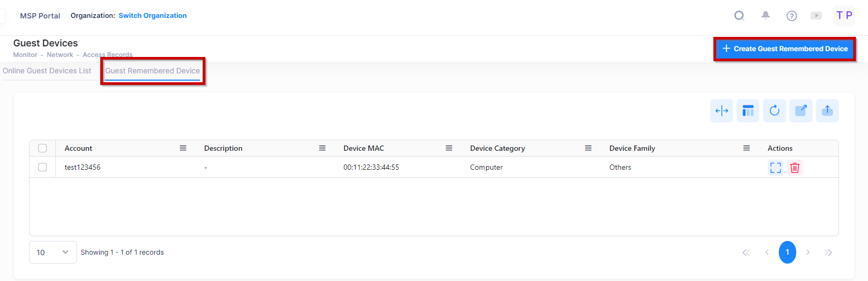Click the upload import icon
The height and width of the screenshot is (281, 868).
pos(827,111)
